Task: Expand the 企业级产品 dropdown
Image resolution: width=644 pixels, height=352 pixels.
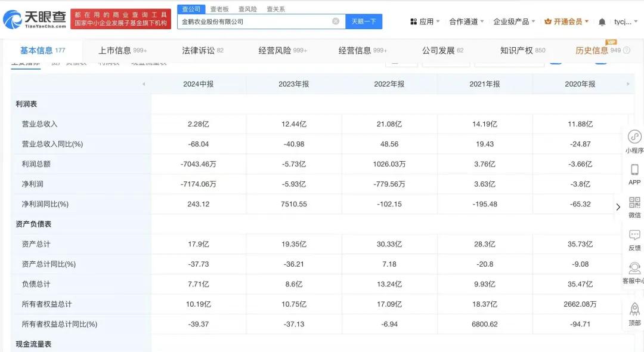Action: [533, 21]
